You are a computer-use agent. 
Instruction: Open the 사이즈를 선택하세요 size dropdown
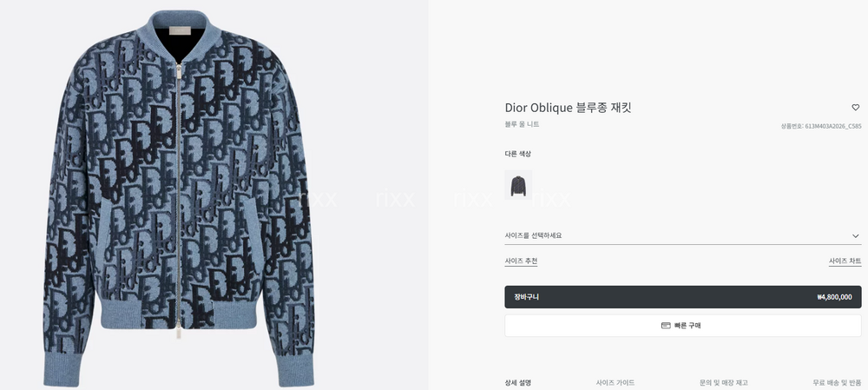coord(682,236)
